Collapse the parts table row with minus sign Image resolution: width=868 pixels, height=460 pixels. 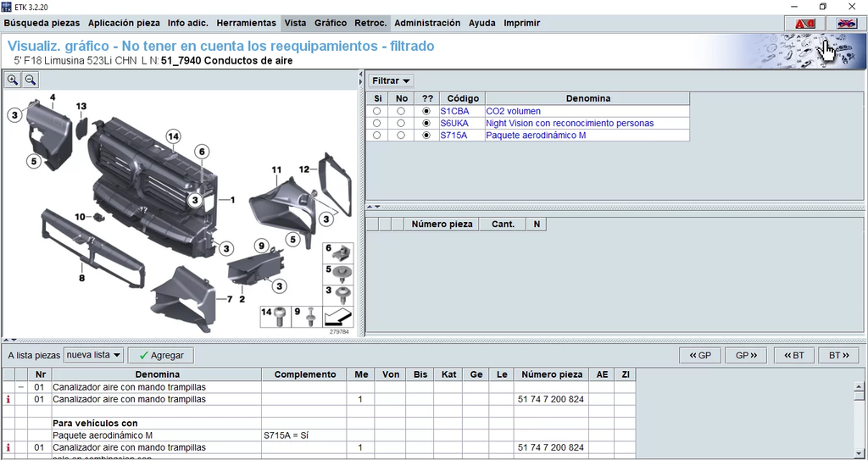[20, 387]
